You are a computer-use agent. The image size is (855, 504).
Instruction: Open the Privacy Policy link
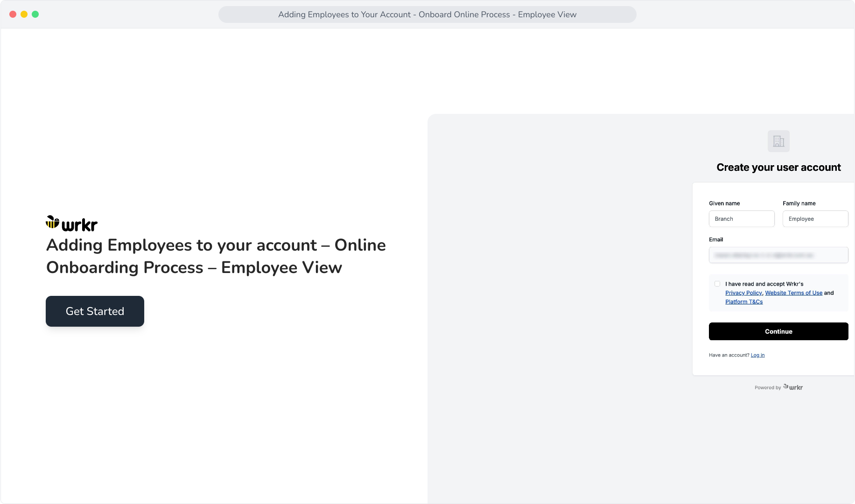743,293
